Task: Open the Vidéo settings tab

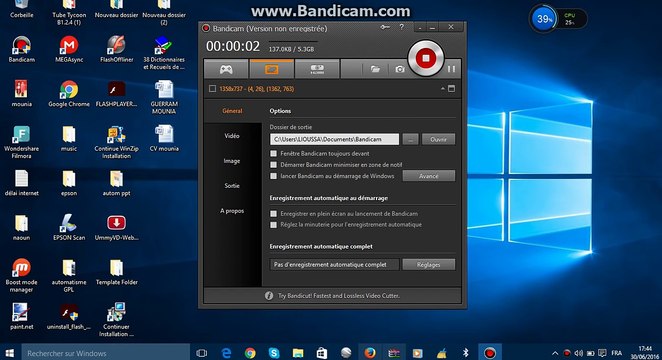Action: point(232,136)
